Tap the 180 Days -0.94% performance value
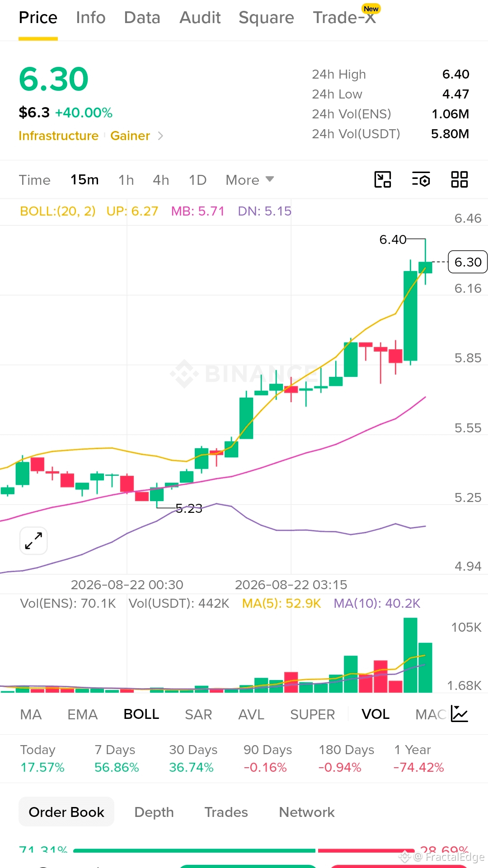488x868 pixels. [340, 767]
